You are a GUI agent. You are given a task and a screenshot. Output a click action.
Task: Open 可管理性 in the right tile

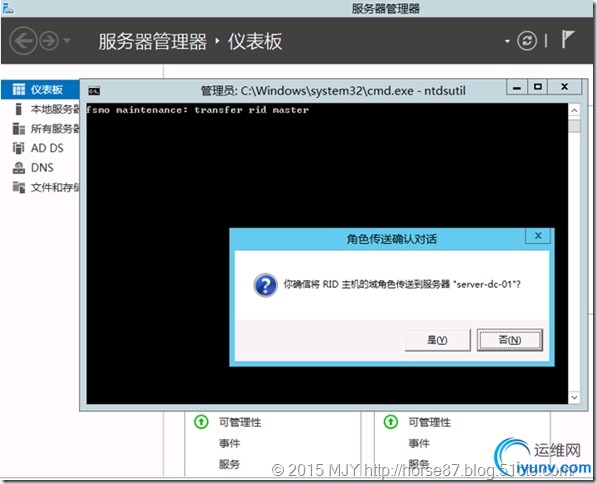point(429,422)
